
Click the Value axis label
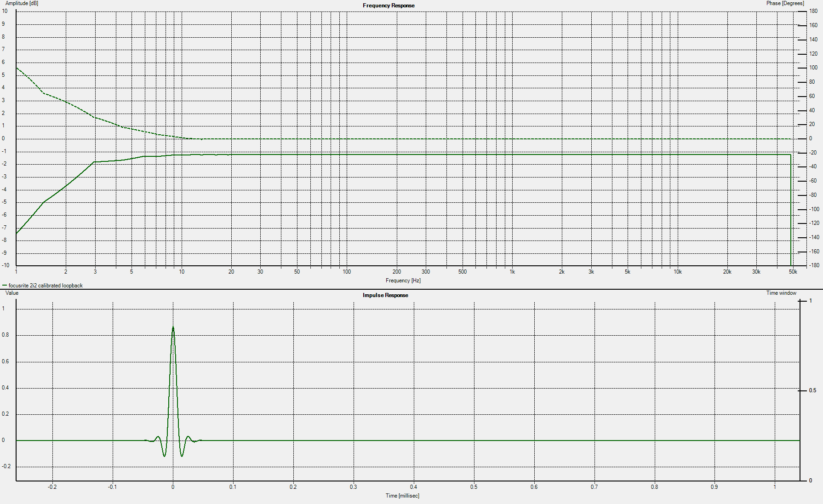click(12, 293)
